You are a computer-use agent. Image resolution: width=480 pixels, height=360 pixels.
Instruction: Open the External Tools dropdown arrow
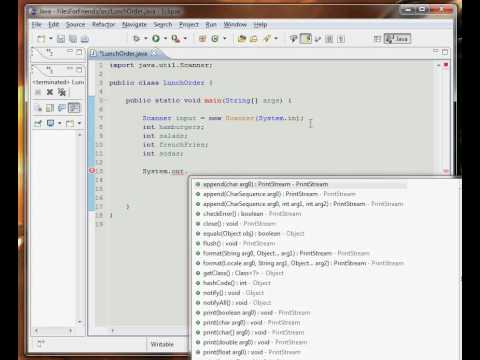(185, 39)
